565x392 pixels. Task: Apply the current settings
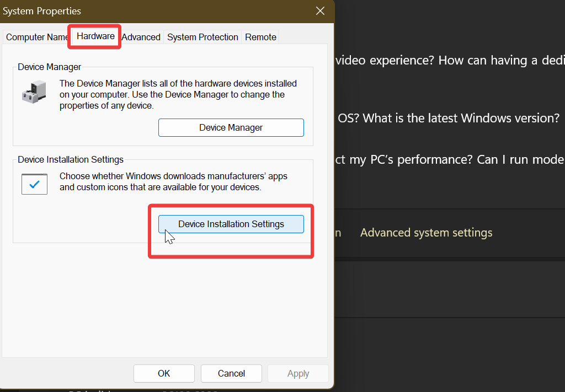click(x=298, y=373)
